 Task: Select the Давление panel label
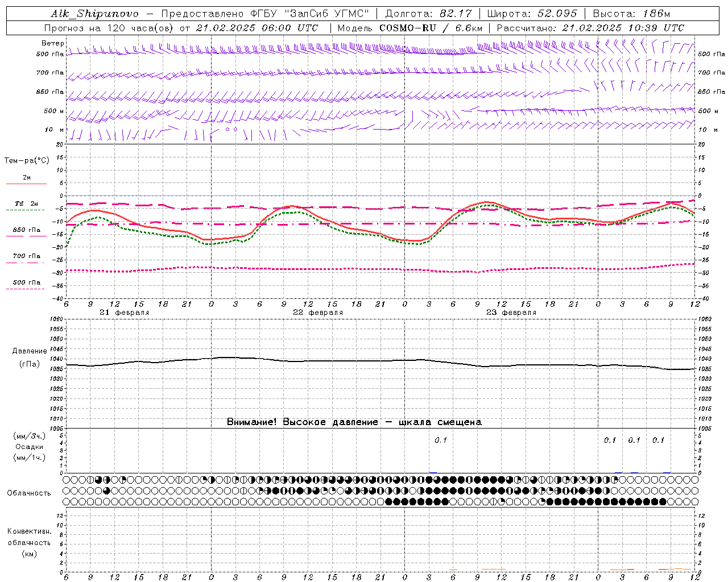coord(30,351)
